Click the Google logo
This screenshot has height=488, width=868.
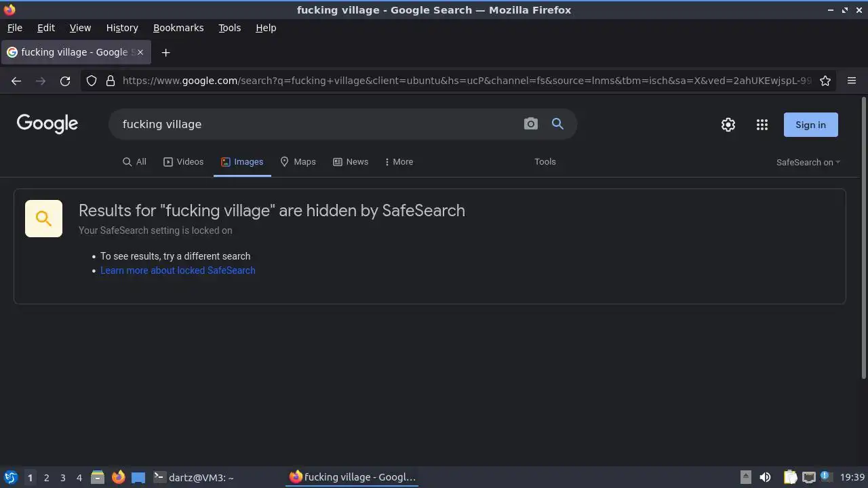coord(47,124)
